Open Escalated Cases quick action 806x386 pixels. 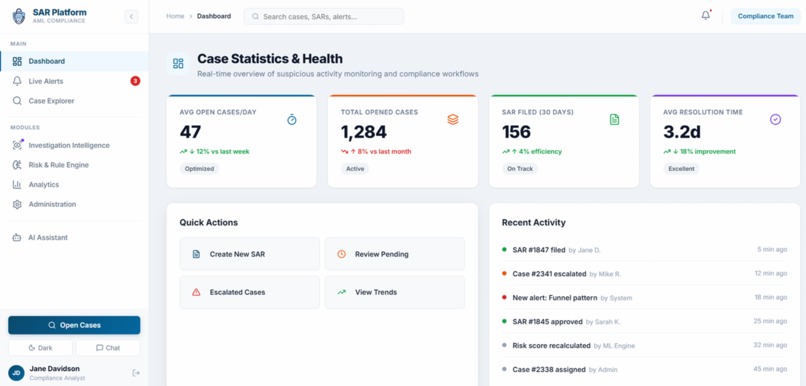point(249,292)
